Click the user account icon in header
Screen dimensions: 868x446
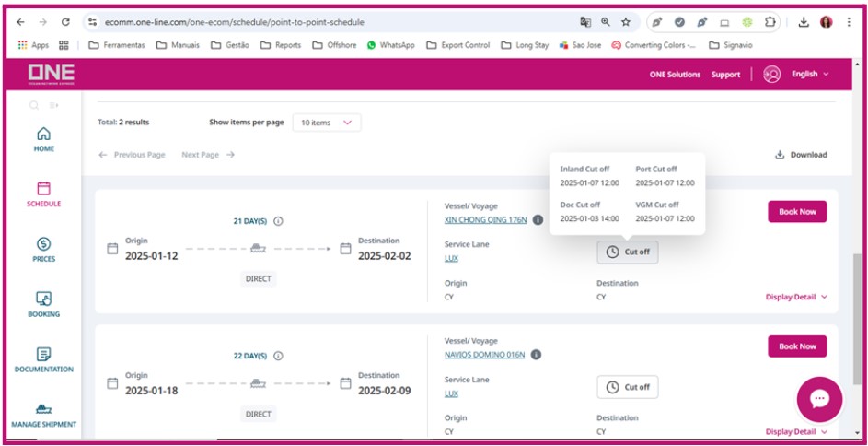(x=771, y=75)
